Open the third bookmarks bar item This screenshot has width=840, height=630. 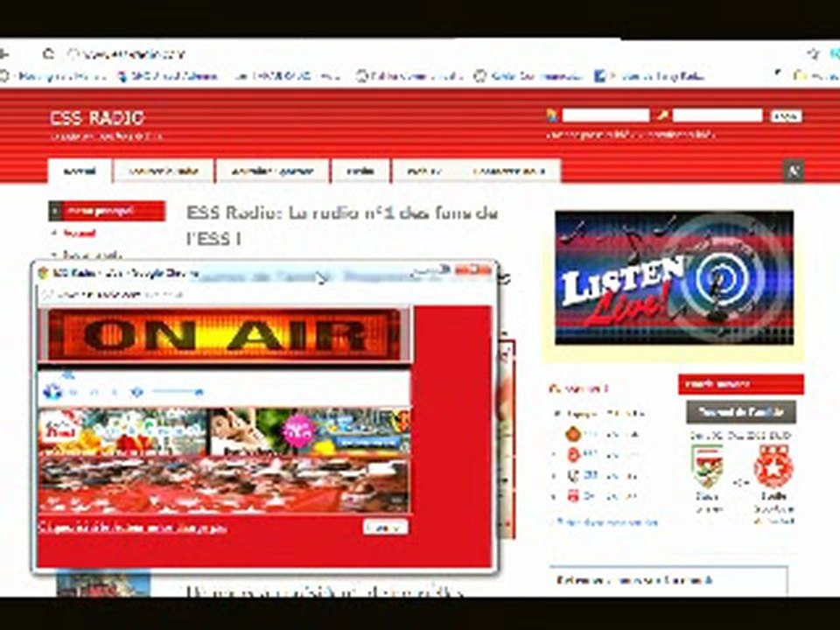287,77
